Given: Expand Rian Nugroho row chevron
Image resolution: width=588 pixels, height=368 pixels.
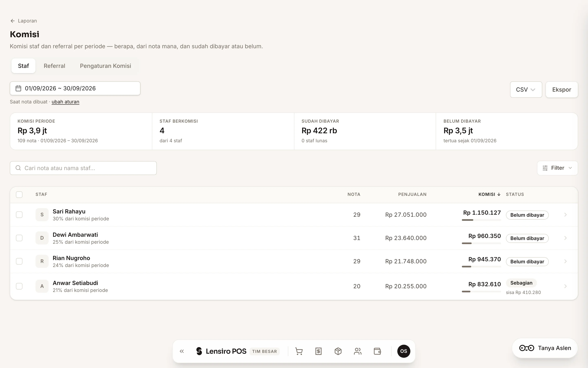Looking at the screenshot, I should pos(565,261).
